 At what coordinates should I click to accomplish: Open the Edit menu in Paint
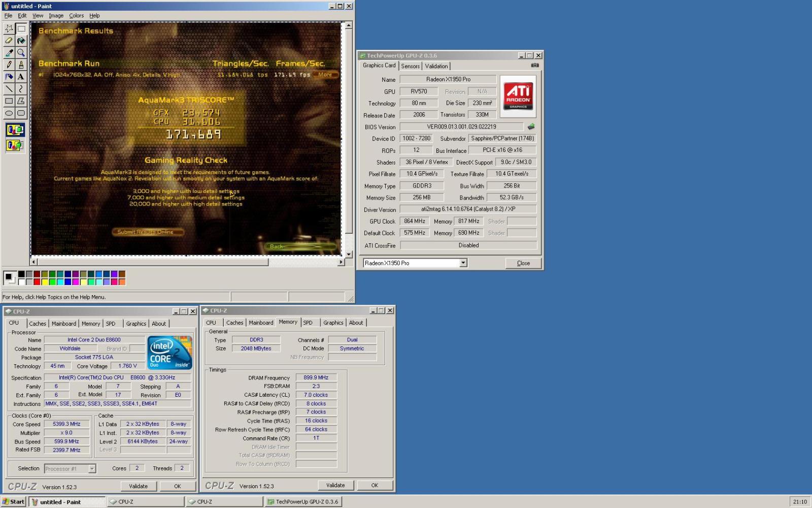tap(22, 16)
